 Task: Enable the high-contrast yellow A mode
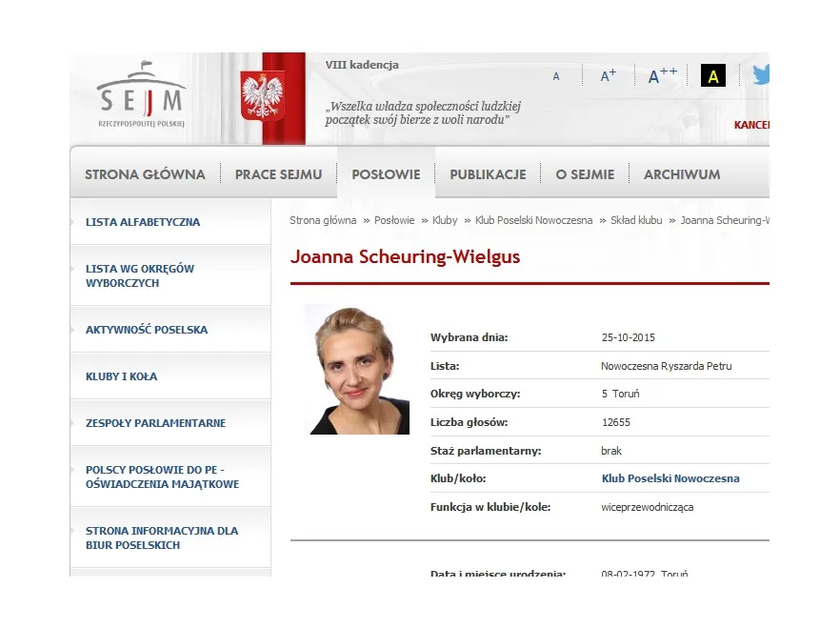click(712, 75)
